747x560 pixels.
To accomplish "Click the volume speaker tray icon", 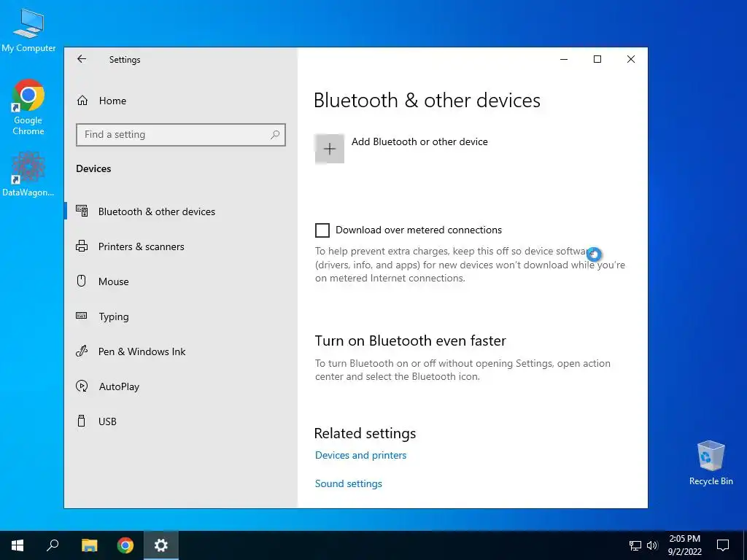I will pyautogui.click(x=652, y=545).
